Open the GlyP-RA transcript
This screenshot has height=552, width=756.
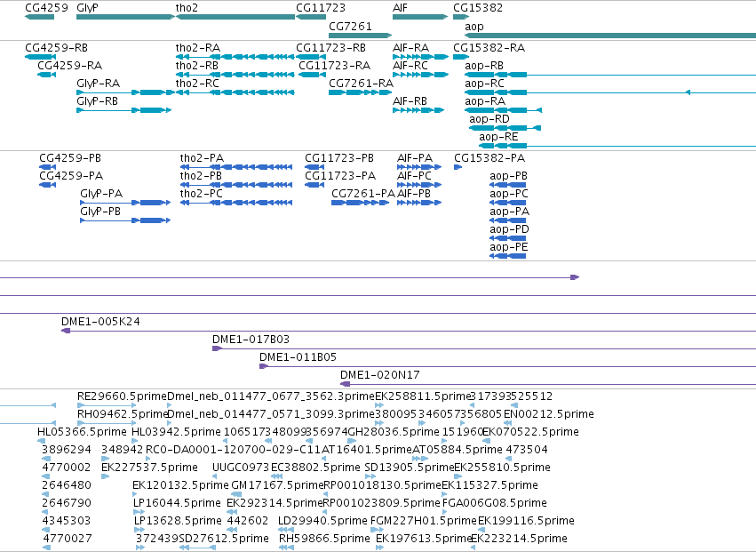coord(125,92)
